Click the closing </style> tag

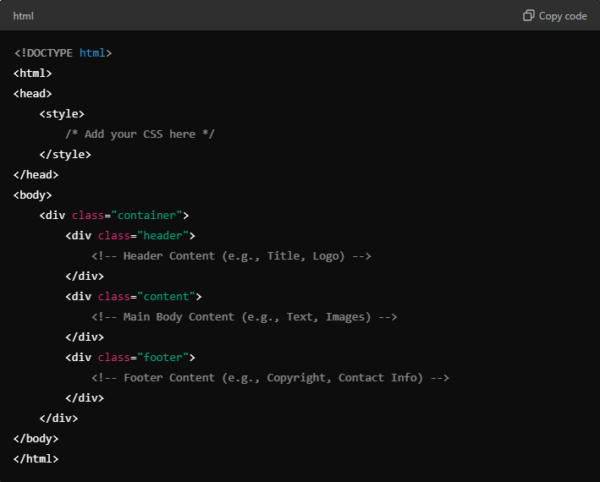coord(65,154)
